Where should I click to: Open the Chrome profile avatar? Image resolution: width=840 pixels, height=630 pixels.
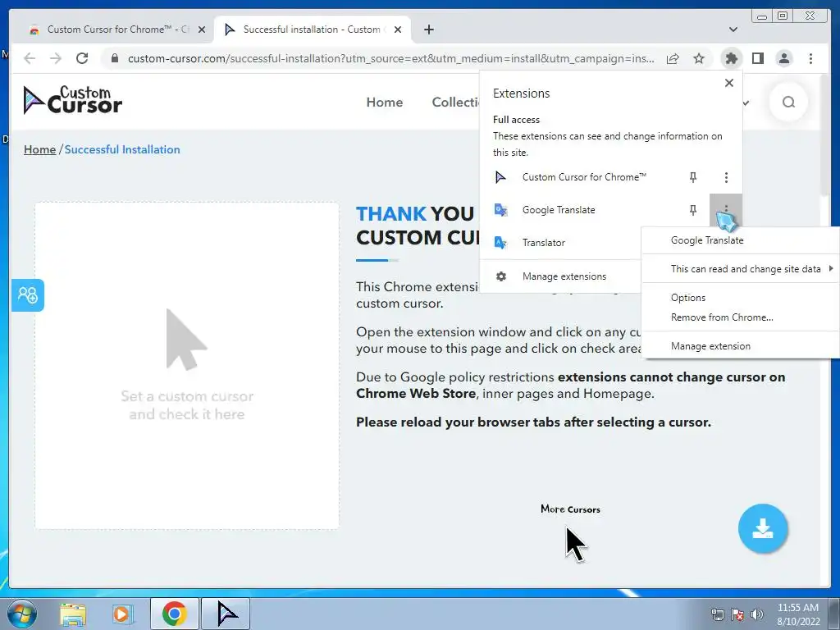point(783,58)
